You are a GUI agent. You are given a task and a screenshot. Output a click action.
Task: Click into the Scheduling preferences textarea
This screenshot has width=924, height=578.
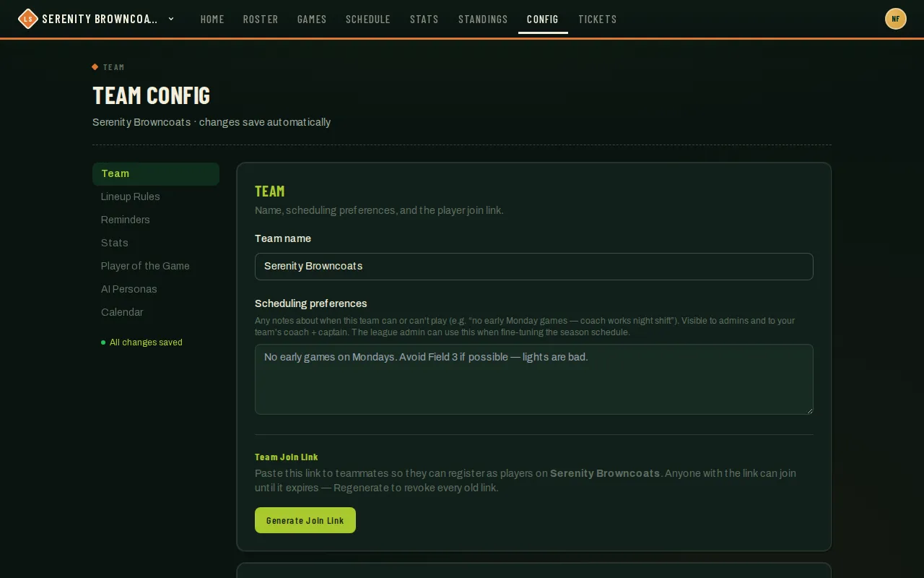click(x=534, y=379)
